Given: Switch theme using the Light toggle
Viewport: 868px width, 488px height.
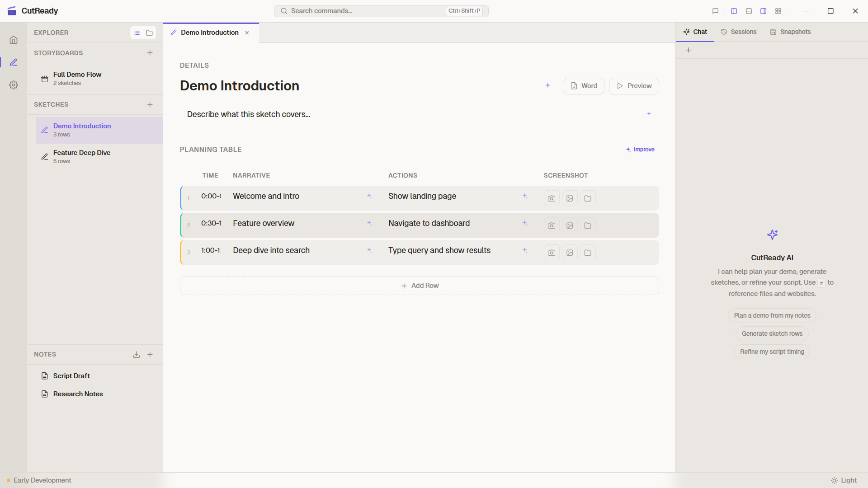Looking at the screenshot, I should pos(844,480).
